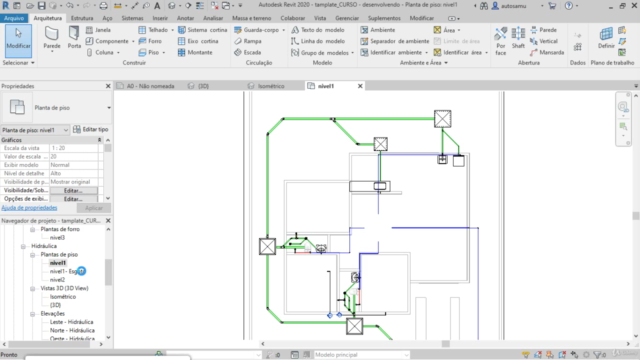Open the Grupo de modelos tool
Screen dimensions: 640x360
click(320, 53)
